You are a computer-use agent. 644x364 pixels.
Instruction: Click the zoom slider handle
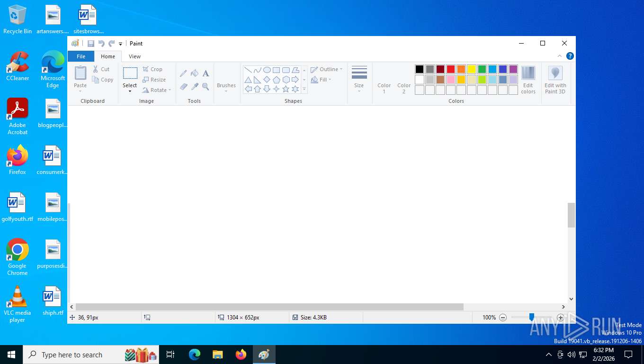(532, 317)
